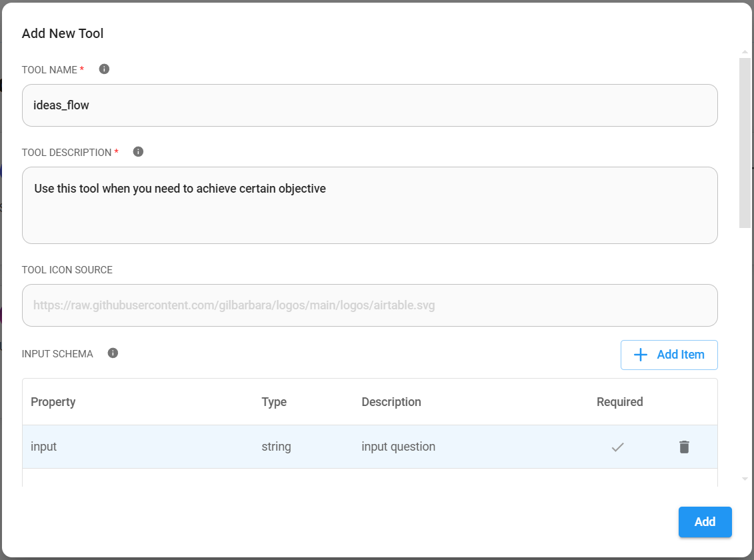This screenshot has width=754, height=560.
Task: Click the info icon beside Input Schema
Action: tap(113, 353)
